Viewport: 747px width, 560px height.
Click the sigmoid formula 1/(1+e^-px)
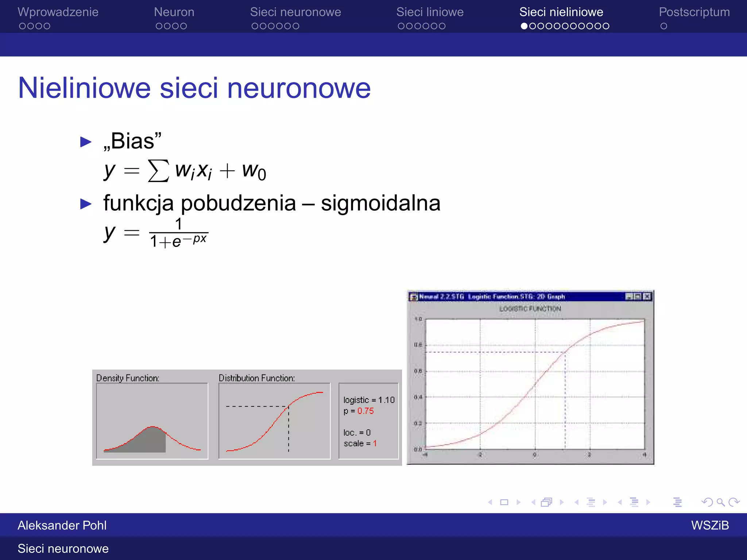click(156, 233)
